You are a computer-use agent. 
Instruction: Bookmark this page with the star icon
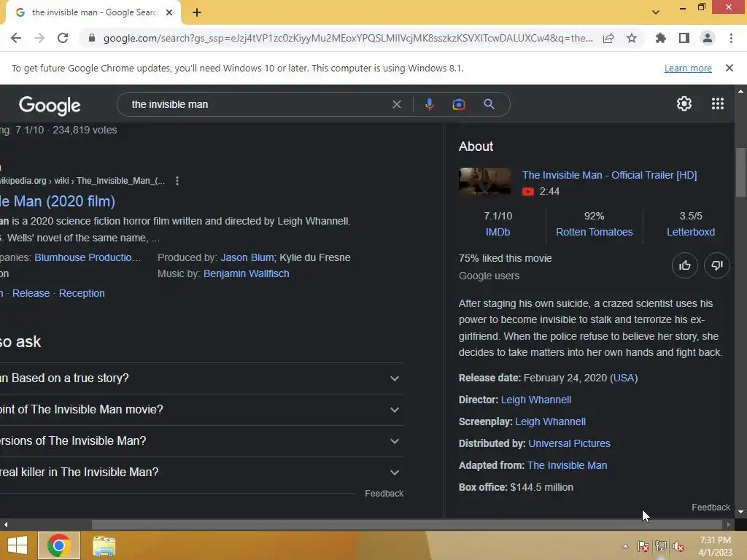(632, 38)
